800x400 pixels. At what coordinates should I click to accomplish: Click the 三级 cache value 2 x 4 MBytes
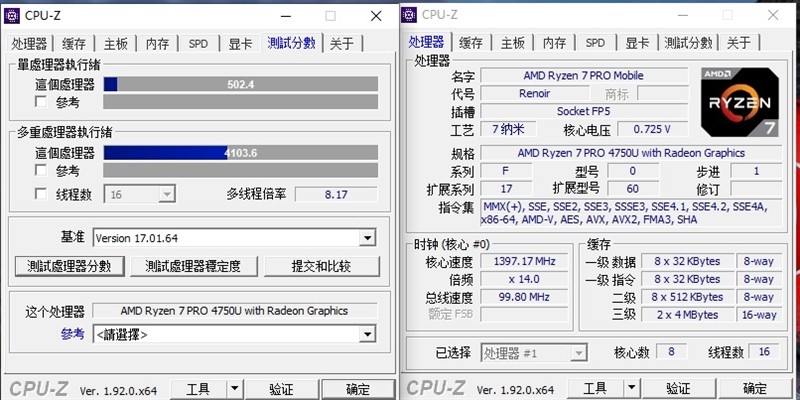687,315
